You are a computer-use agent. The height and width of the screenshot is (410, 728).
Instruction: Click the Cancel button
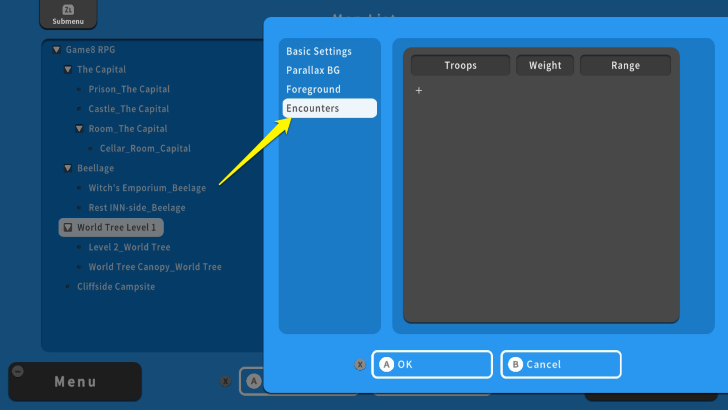[x=561, y=365]
